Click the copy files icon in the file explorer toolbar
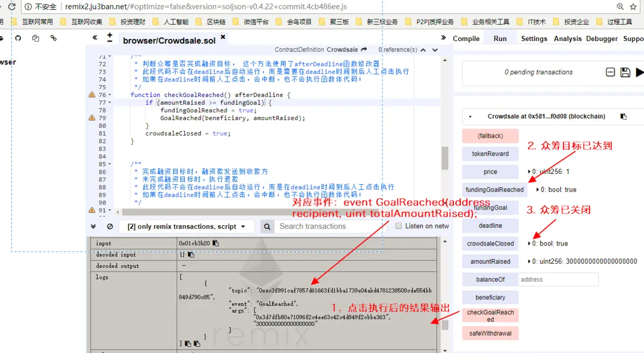This screenshot has width=644, height=353. 36,38
